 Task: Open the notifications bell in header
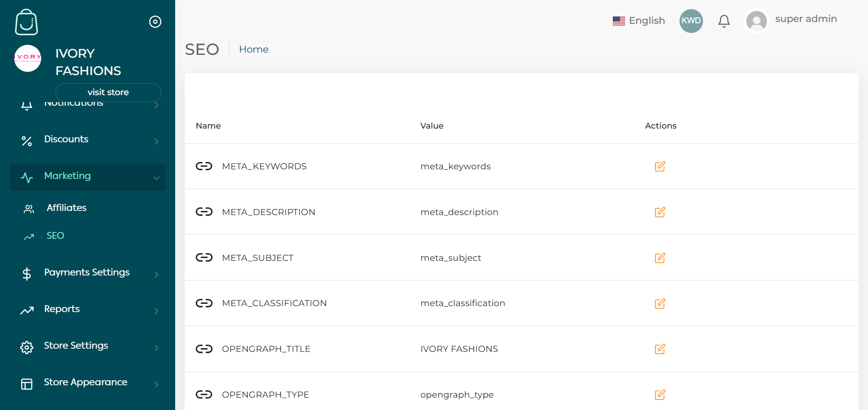(x=724, y=21)
